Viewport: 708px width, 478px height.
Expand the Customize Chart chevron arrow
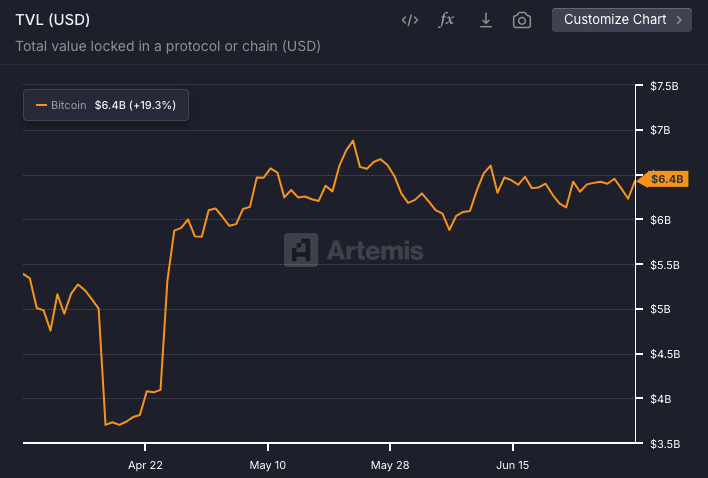679,20
